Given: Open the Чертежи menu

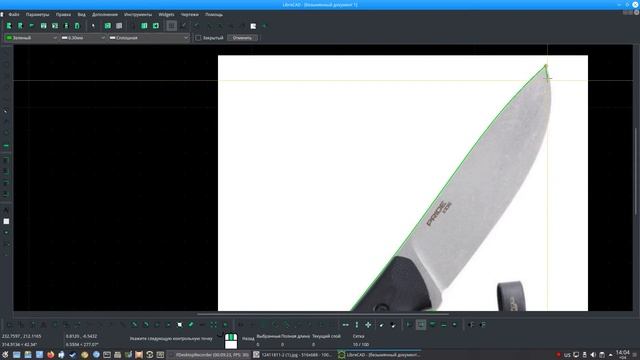Looking at the screenshot, I should 190,14.
